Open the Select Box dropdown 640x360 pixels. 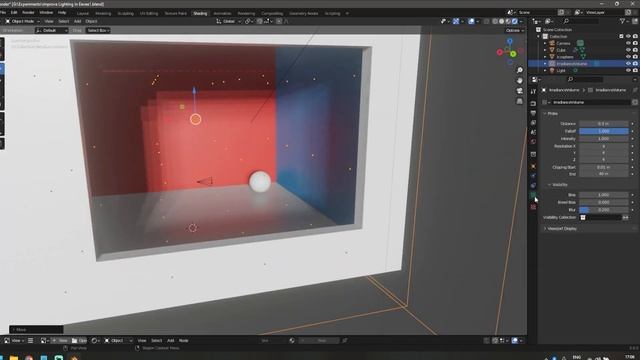(98, 30)
